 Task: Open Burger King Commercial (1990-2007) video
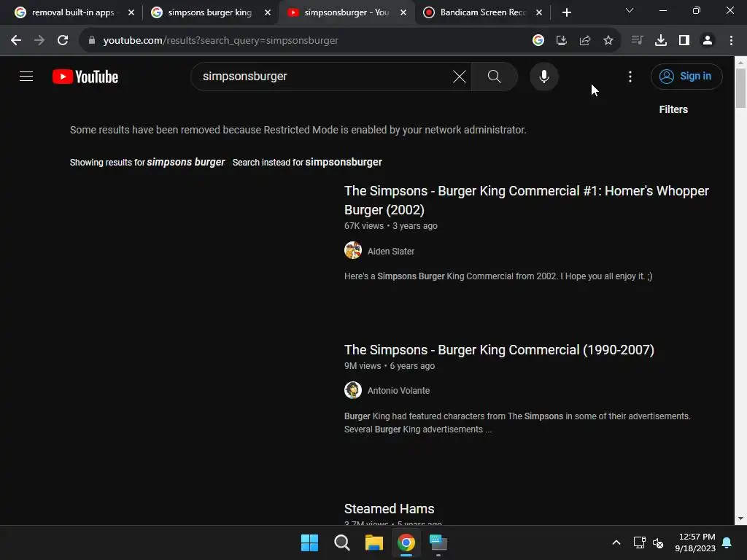[499, 350]
